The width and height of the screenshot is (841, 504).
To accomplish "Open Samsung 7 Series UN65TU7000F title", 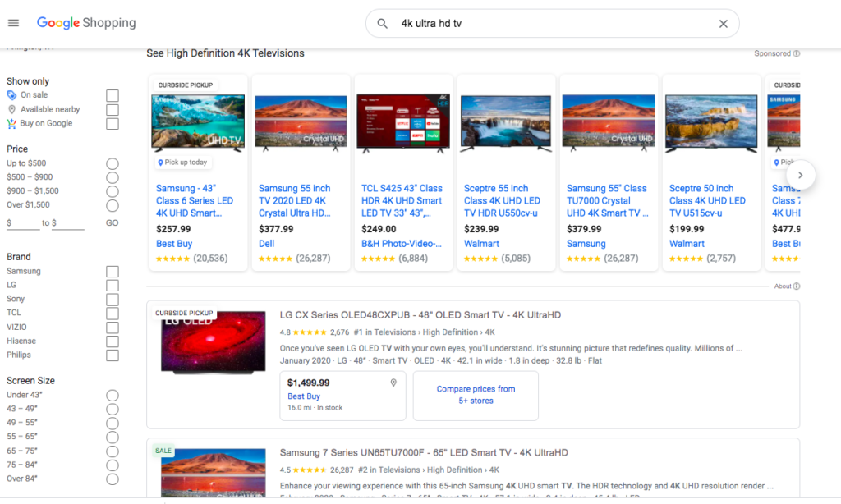I will click(x=424, y=453).
